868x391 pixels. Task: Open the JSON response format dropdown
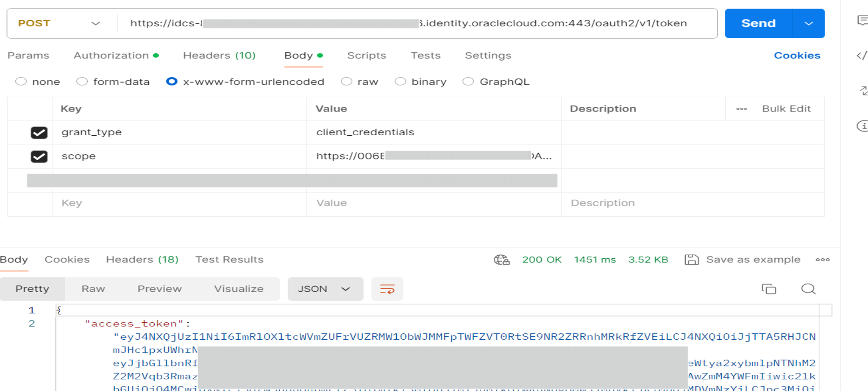tap(325, 289)
